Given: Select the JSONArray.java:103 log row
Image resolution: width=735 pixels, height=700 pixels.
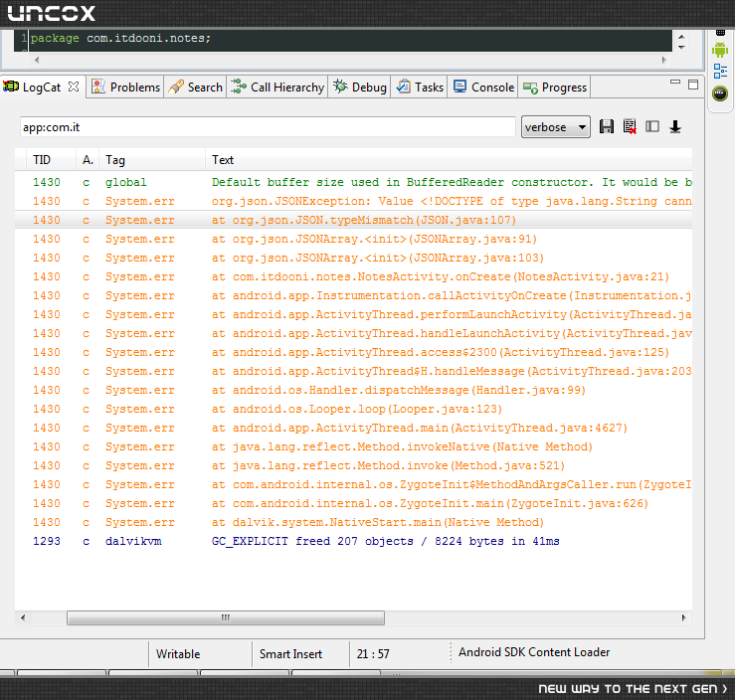Looking at the screenshot, I should (x=353, y=258).
